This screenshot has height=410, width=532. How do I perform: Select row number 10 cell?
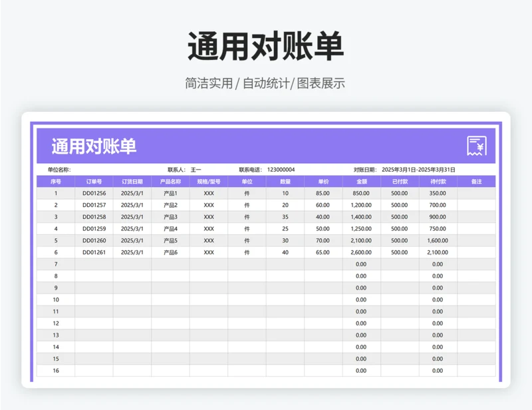pos(56,300)
